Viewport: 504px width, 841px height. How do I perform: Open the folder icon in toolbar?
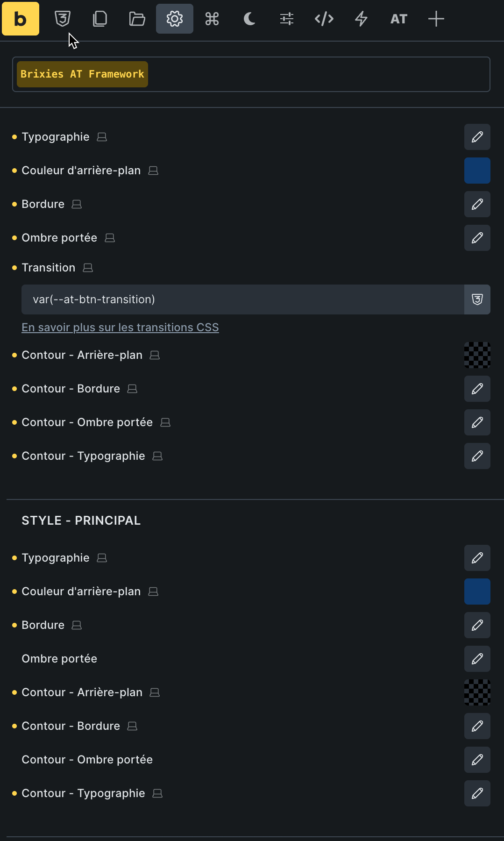pos(137,19)
